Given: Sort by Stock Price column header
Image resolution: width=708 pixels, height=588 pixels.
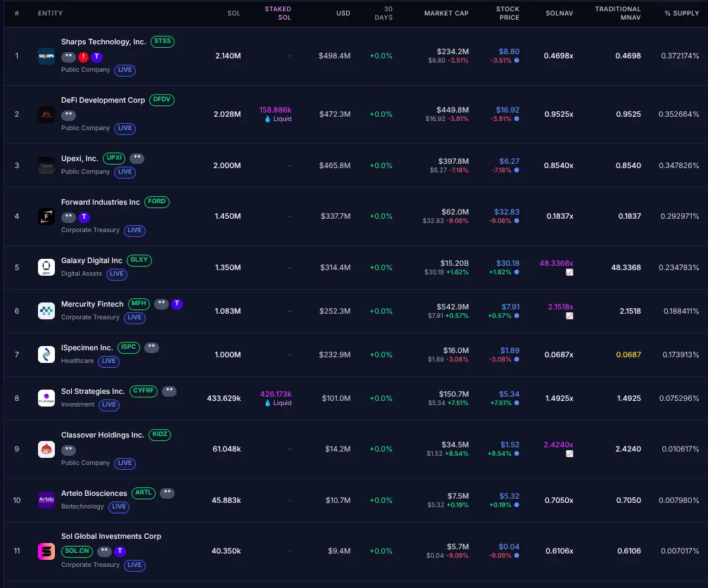Looking at the screenshot, I should (507, 13).
